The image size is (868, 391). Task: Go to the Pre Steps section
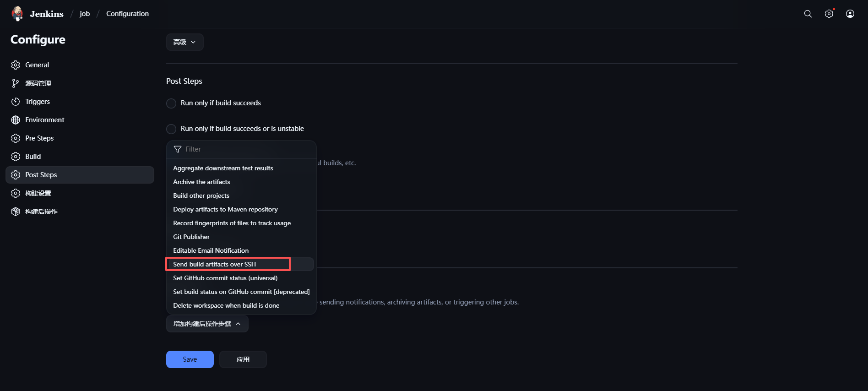tap(39, 138)
